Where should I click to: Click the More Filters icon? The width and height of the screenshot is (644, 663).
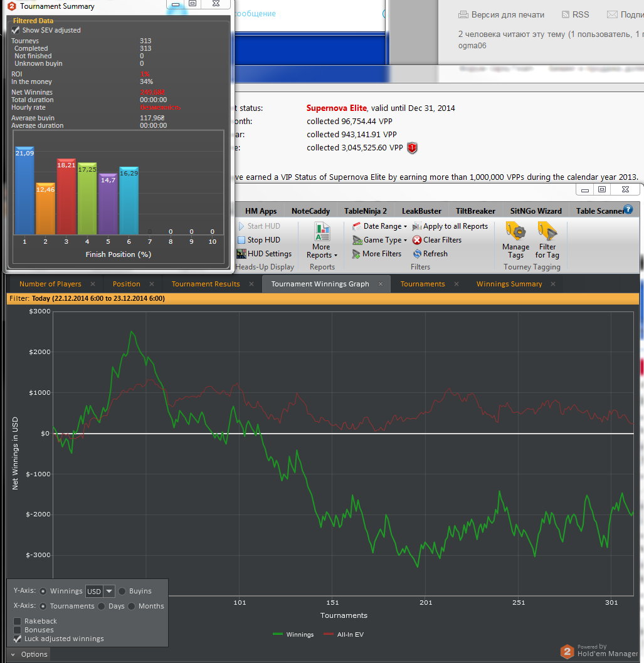[356, 254]
